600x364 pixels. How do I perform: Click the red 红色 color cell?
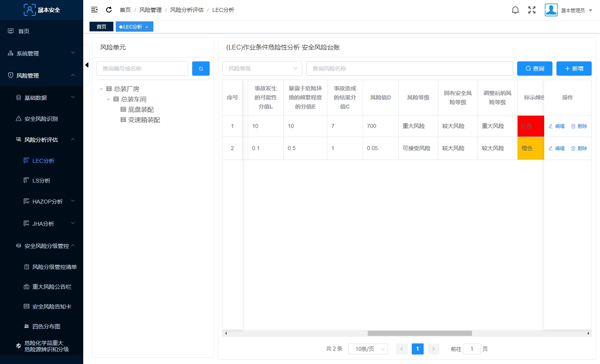point(530,126)
